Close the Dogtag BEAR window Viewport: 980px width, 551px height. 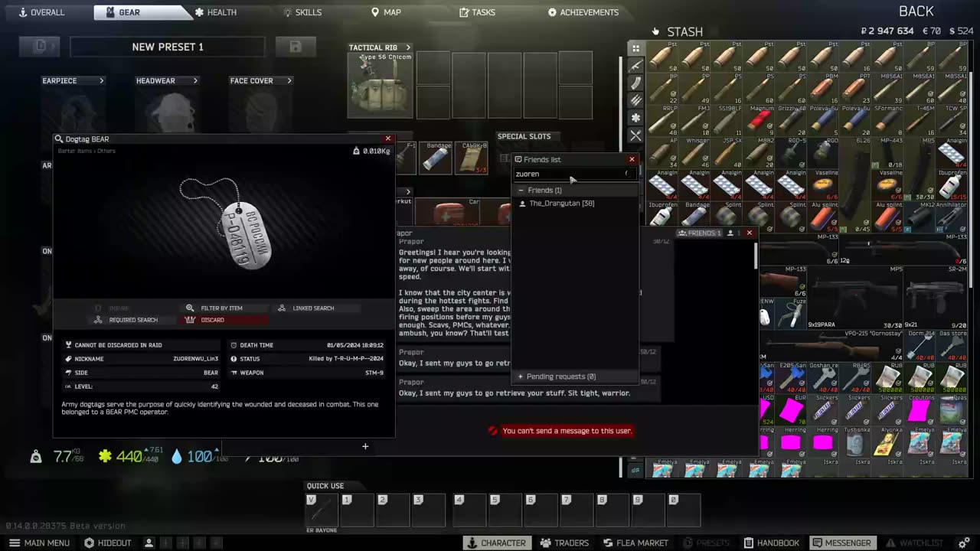click(x=388, y=139)
